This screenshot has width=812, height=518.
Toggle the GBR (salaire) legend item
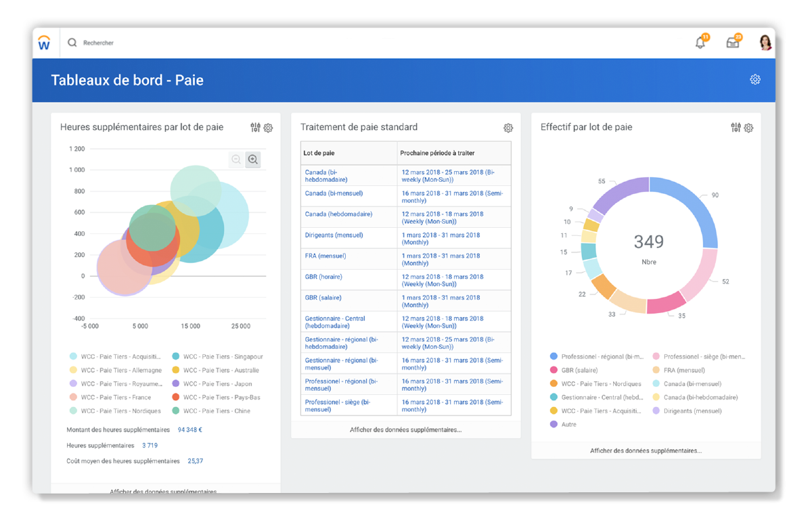coord(579,370)
